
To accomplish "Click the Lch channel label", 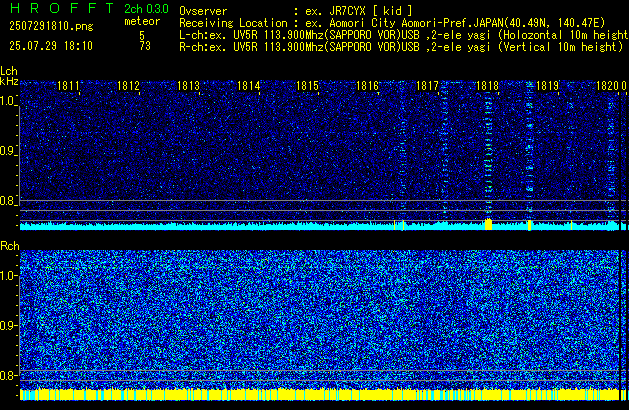I will [x=9, y=71].
